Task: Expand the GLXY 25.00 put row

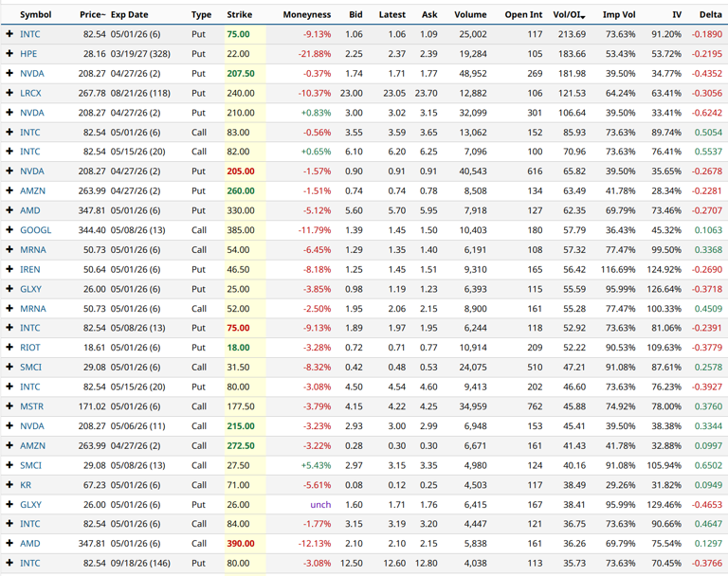Action: pyautogui.click(x=9, y=289)
